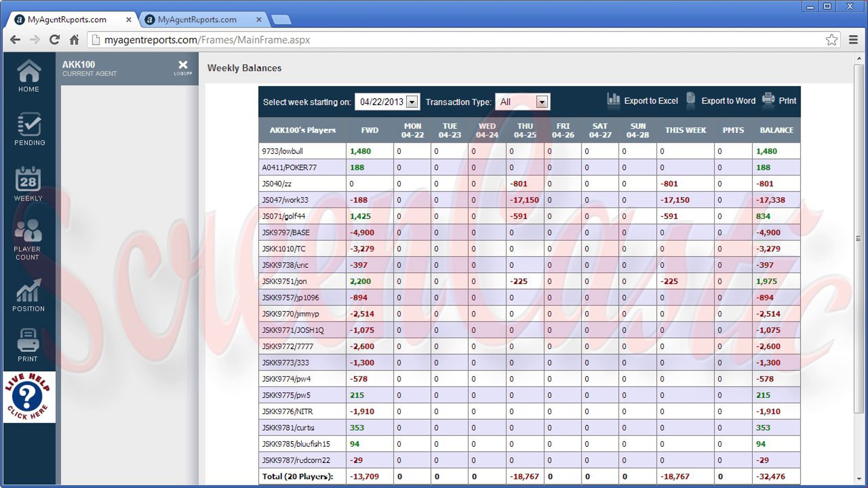Log off current agent AKK100
Viewport: 868px width, 488px height.
point(183,68)
